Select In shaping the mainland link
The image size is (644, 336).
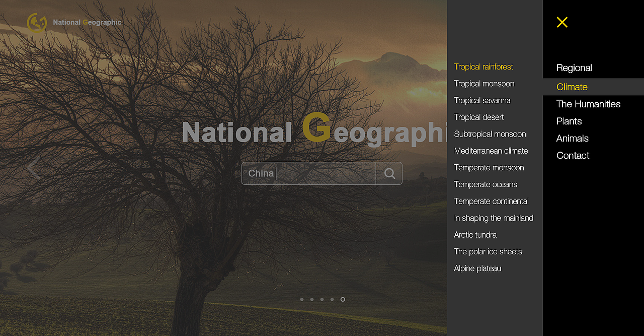(x=494, y=218)
